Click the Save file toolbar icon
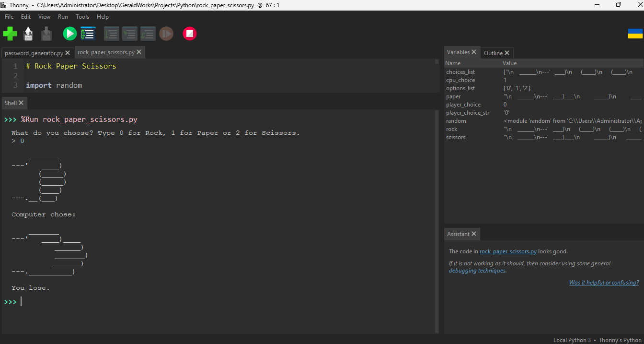Viewport: 644px width, 344px height. [46, 34]
